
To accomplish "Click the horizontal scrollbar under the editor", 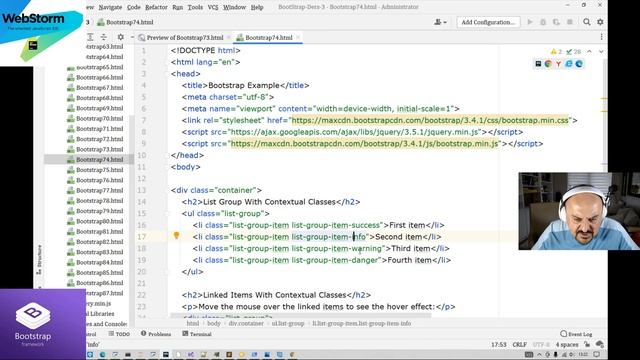I will point(301,316).
